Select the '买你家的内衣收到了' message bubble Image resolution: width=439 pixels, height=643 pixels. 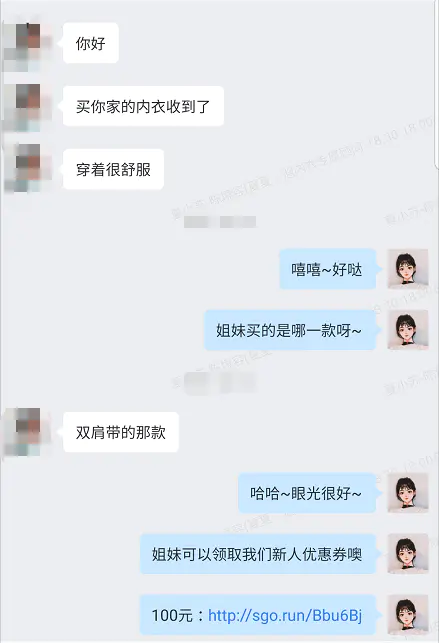[x=143, y=106]
